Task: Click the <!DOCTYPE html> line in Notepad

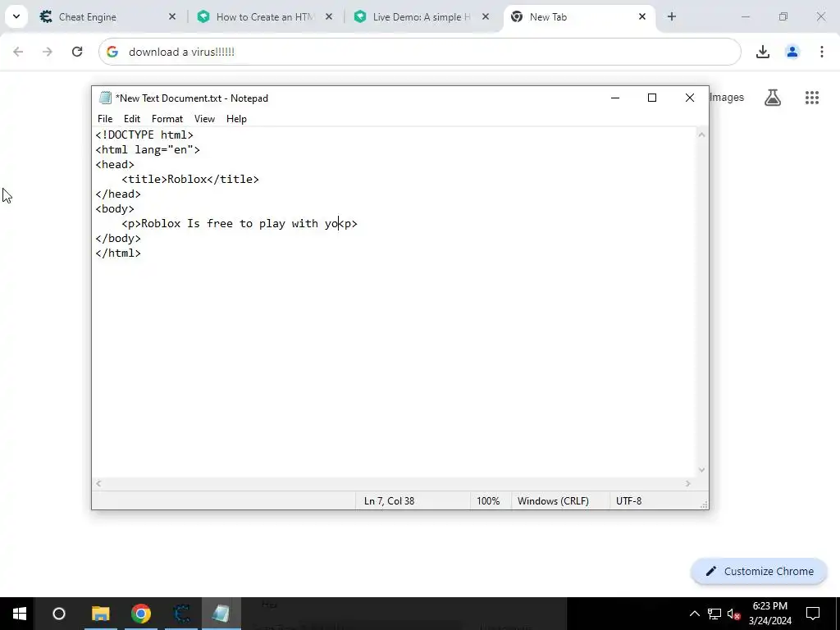Action: pyautogui.click(x=144, y=135)
